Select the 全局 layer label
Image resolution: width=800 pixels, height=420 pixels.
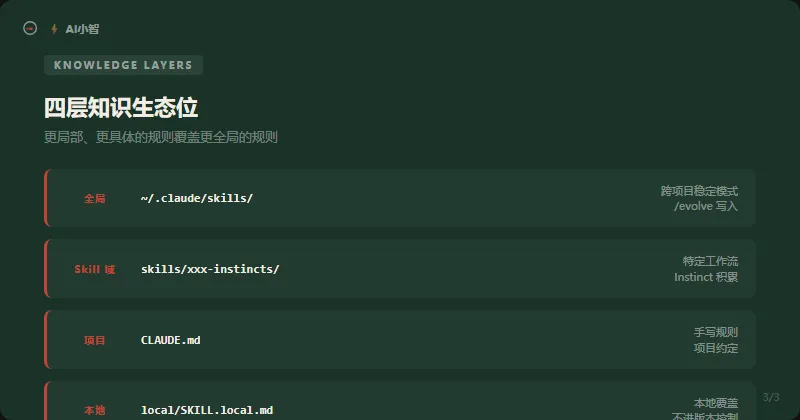94,198
